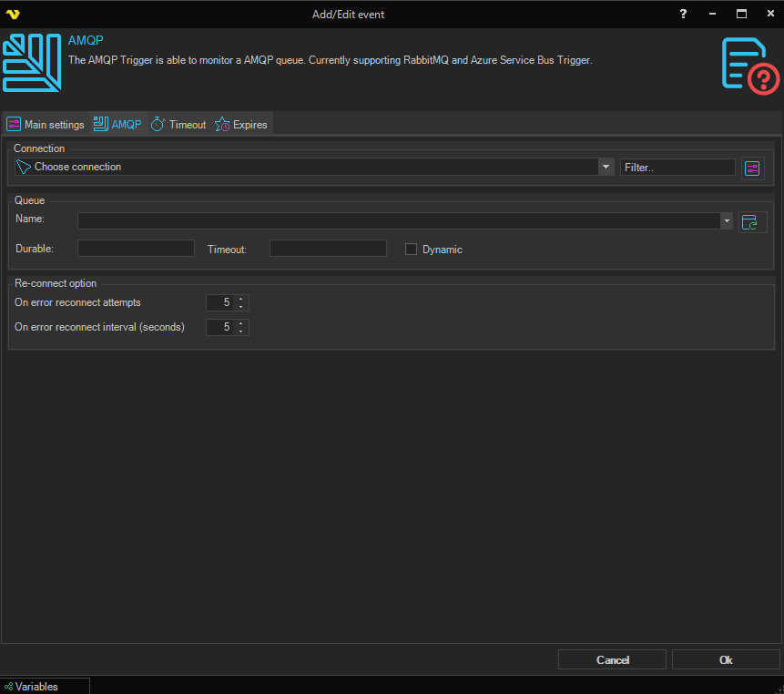This screenshot has width=784, height=694.
Task: Expand the Choose connection dropdown
Action: 606,167
